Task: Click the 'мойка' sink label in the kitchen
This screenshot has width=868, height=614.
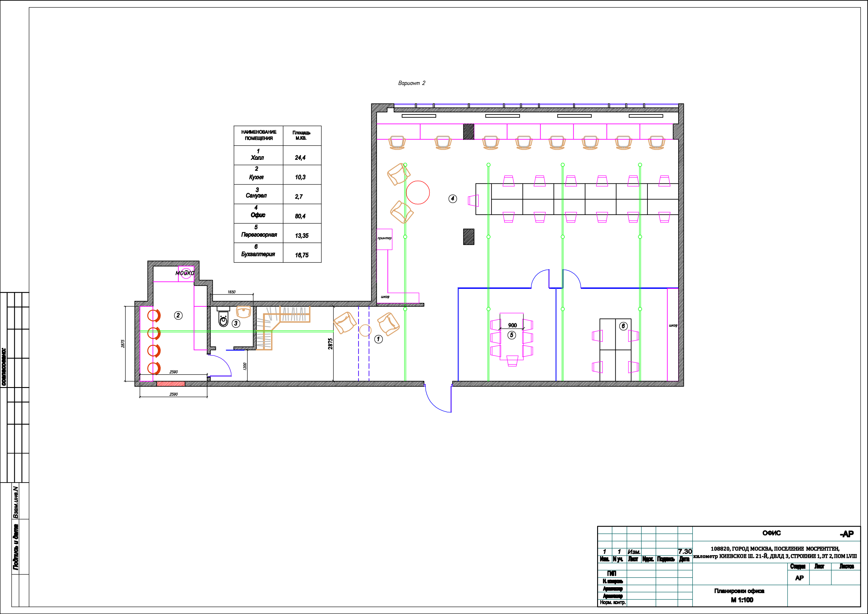Action: 185,273
